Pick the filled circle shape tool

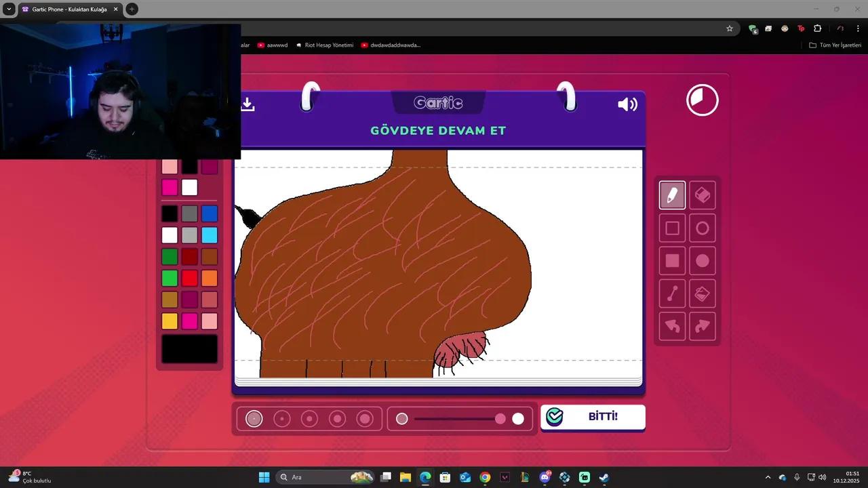click(x=702, y=260)
